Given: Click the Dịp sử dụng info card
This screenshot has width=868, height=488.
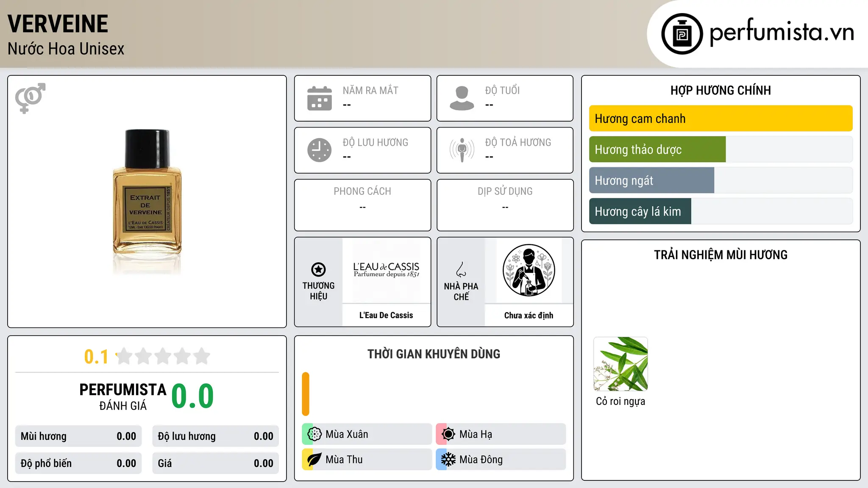Looking at the screenshot, I should (505, 205).
